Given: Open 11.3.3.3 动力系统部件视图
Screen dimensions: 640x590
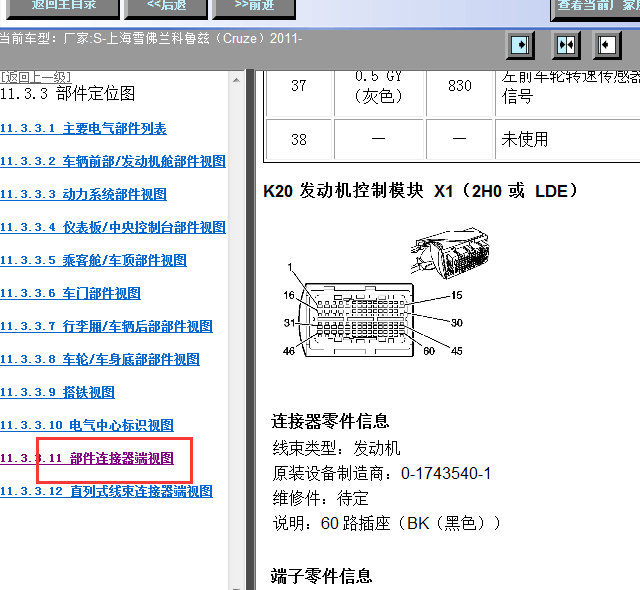Looking at the screenshot, I should click(83, 194).
